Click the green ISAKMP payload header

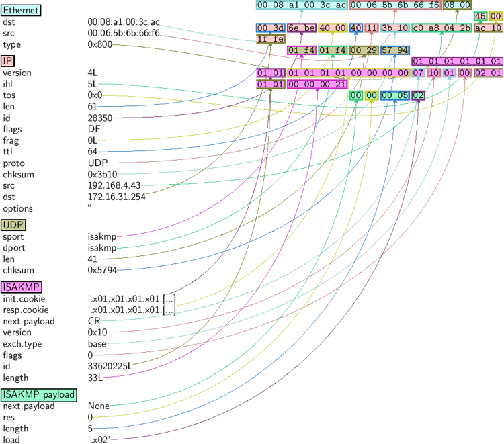(39, 394)
